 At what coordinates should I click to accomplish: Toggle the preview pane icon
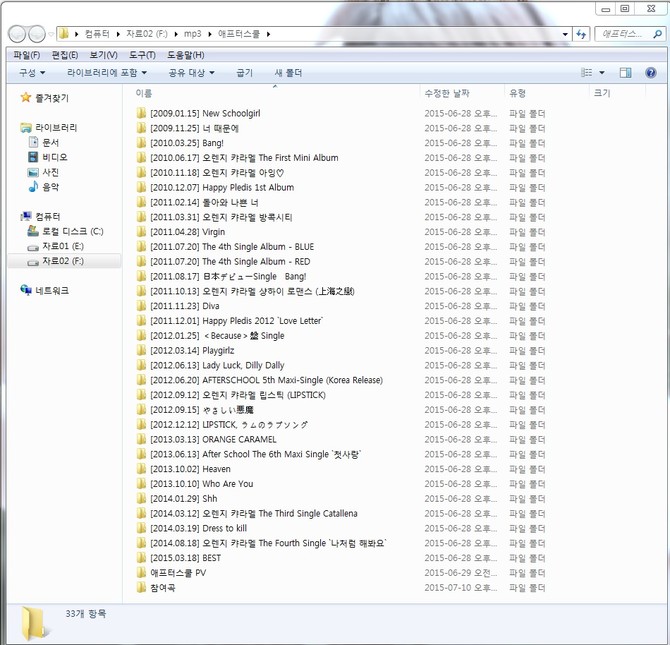click(x=625, y=73)
